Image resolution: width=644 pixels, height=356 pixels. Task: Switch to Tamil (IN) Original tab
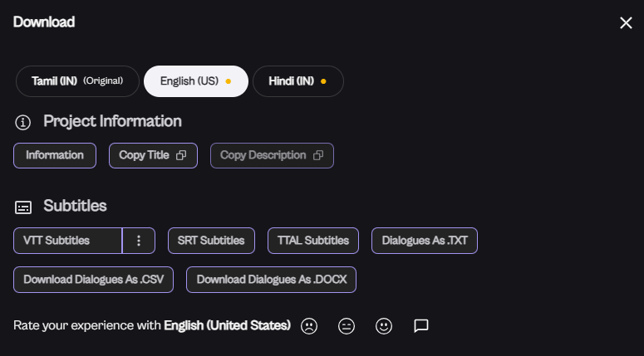click(77, 81)
